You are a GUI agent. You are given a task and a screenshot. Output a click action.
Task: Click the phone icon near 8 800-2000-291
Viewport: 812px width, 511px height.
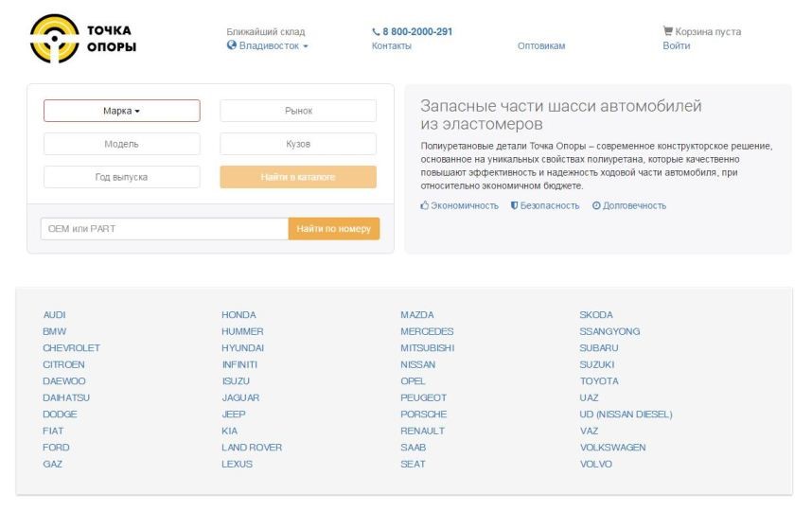[x=376, y=31]
